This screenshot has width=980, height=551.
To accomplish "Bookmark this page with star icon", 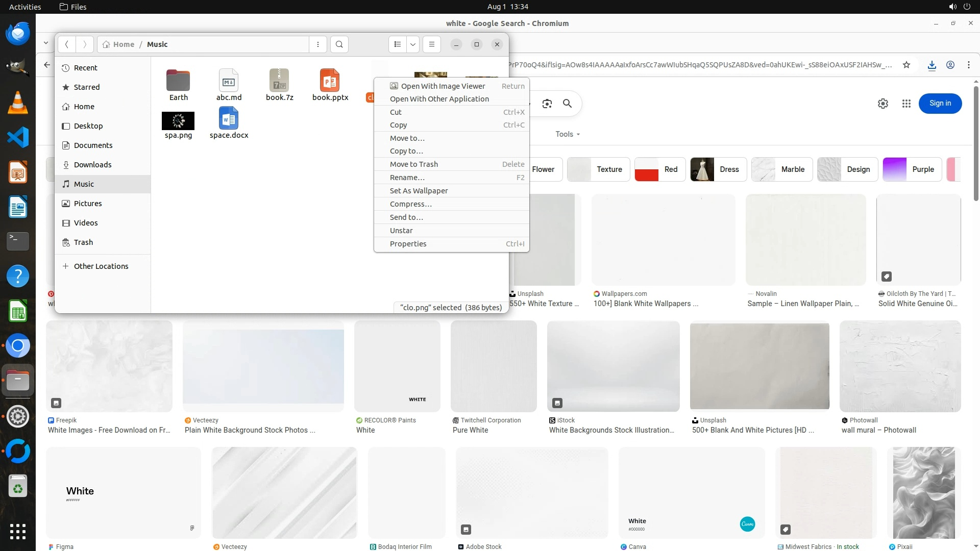I will 906,65.
